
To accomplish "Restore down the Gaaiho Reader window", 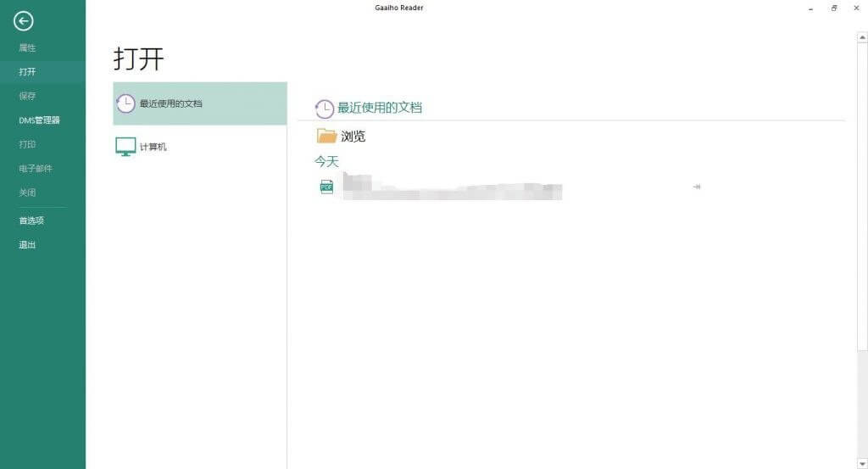I will (x=834, y=8).
